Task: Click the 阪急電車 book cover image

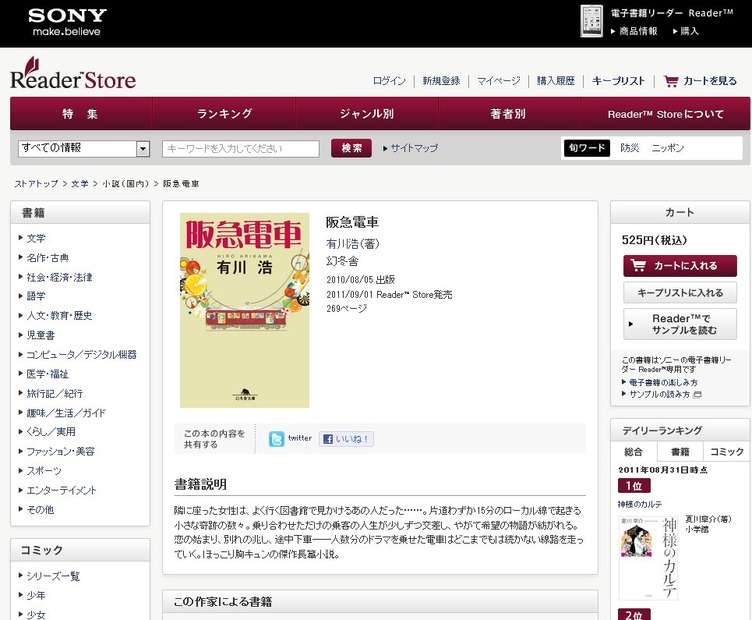Action: pos(245,310)
